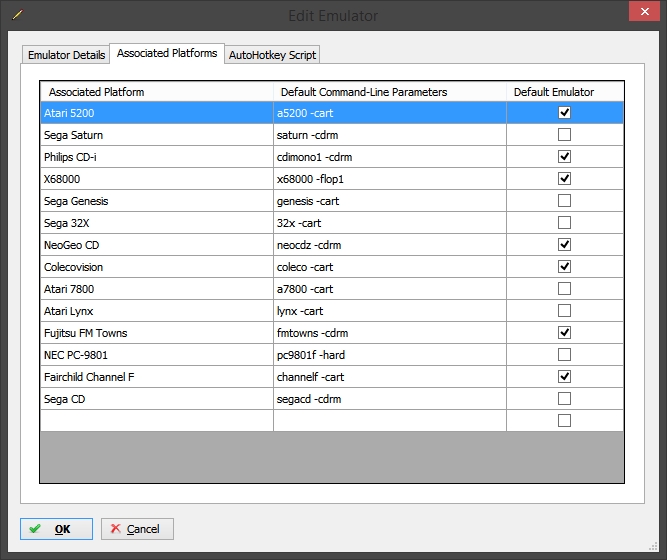
Task: Click Default Command-Line Parameters column header
Action: 390,92
